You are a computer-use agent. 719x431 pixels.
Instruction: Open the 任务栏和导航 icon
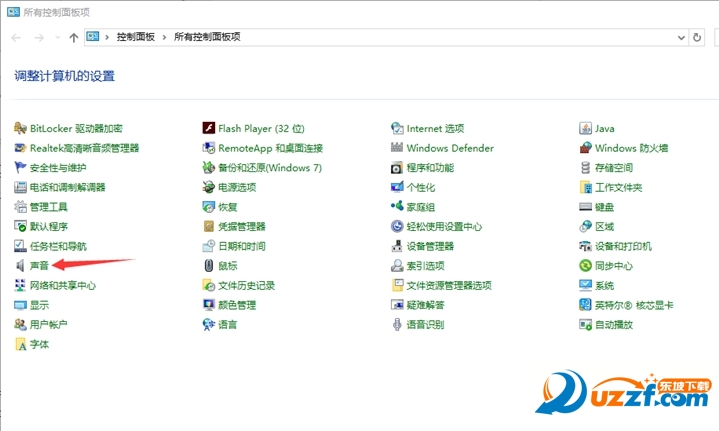tap(20, 246)
